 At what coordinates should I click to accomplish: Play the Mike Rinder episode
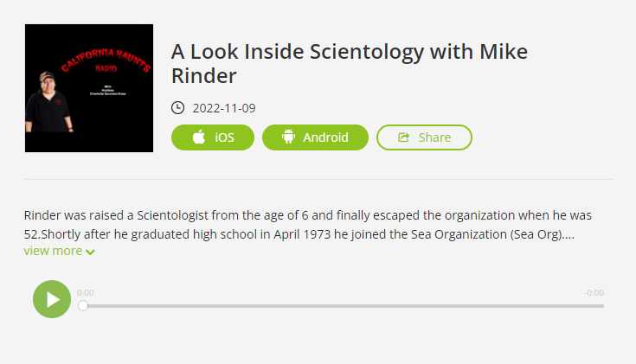pyautogui.click(x=52, y=299)
